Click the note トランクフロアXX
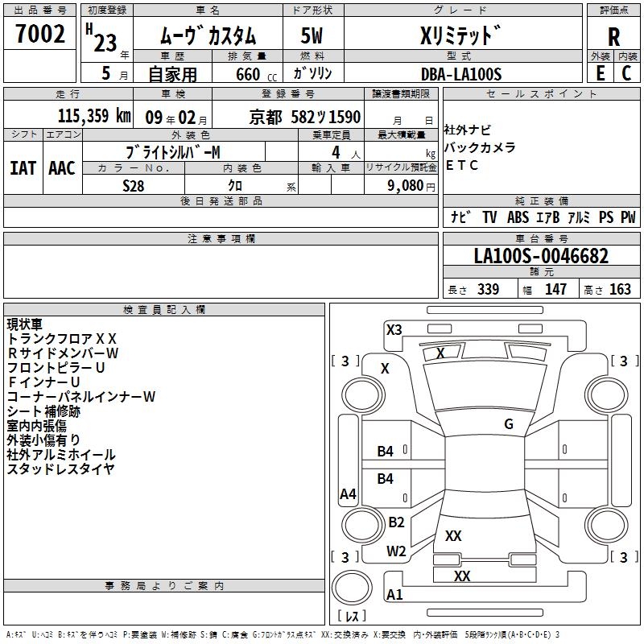The width and height of the screenshot is (644, 644). [62, 339]
